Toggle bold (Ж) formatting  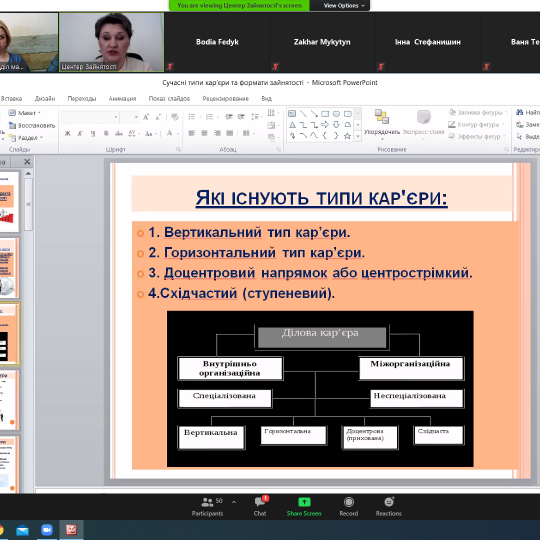pos(68,133)
